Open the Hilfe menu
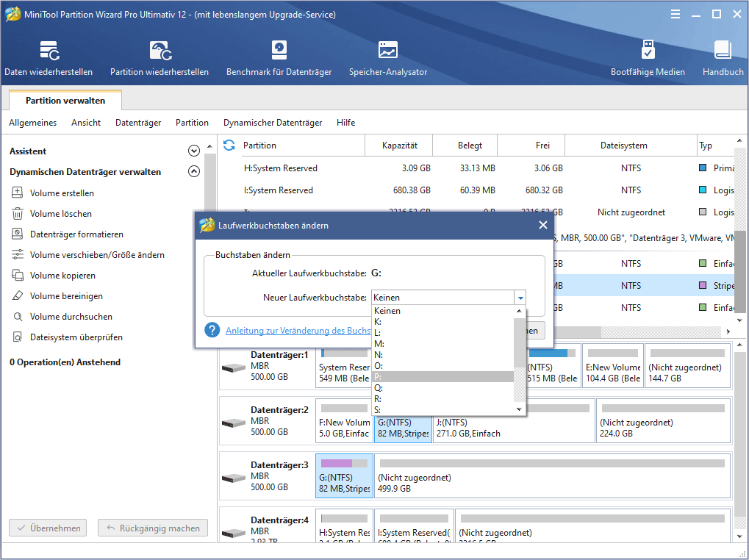This screenshot has height=560, width=749. [x=346, y=123]
